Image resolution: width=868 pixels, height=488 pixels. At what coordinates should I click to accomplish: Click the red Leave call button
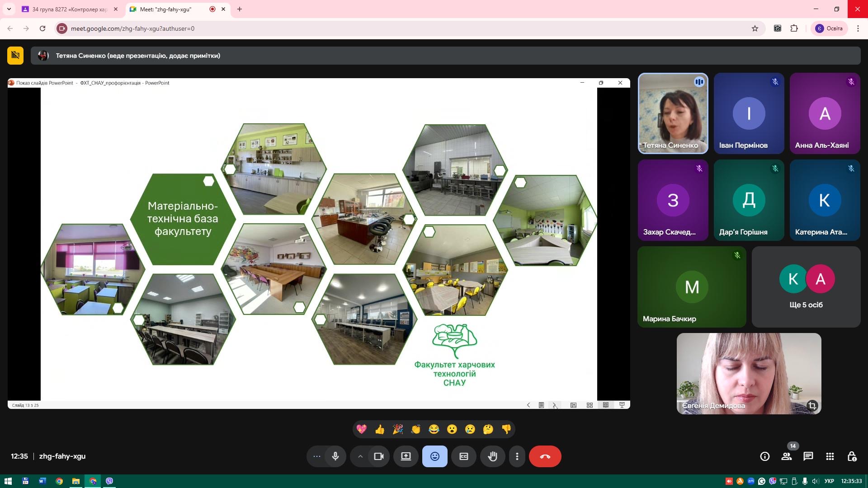coord(545,456)
